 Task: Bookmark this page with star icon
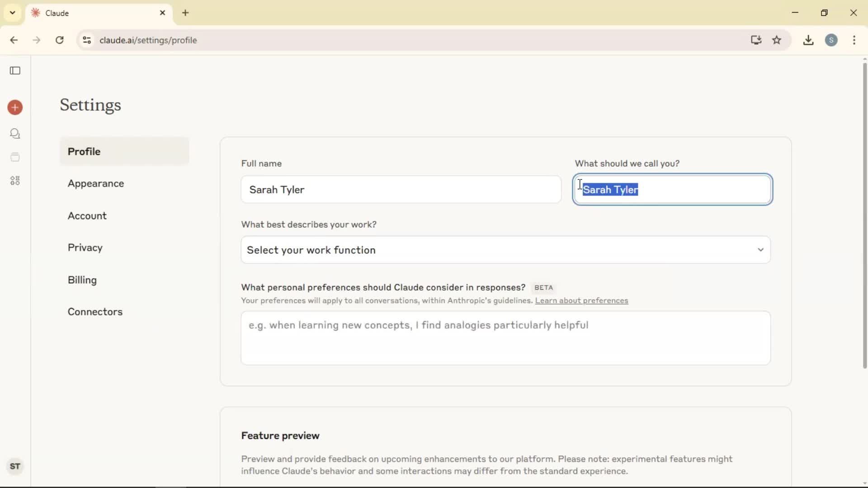point(777,40)
